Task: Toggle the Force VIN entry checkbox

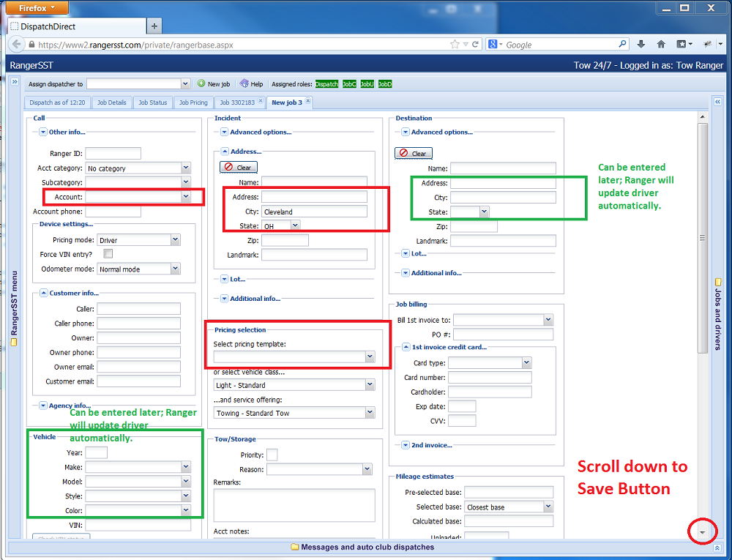Action: [108, 254]
